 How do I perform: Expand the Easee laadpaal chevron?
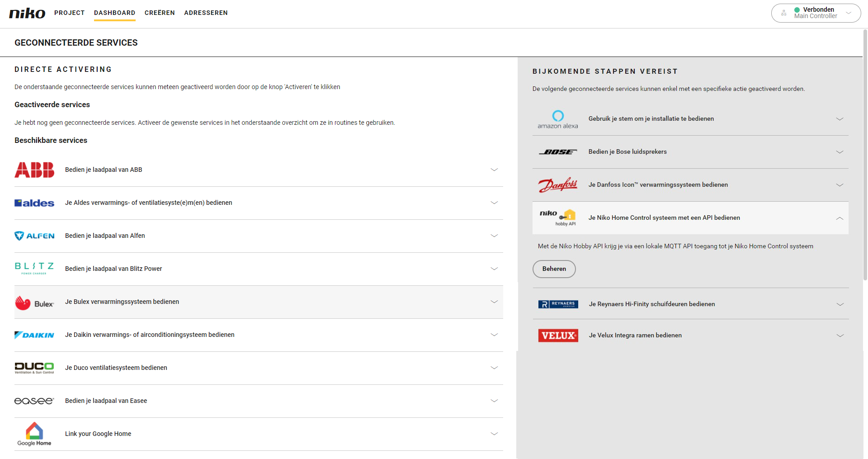click(x=494, y=401)
